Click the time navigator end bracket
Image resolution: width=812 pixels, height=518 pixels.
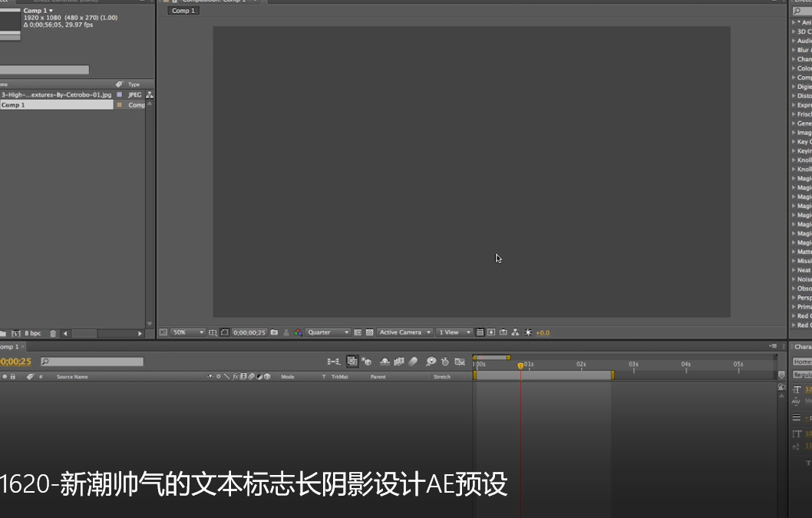pyautogui.click(x=509, y=358)
